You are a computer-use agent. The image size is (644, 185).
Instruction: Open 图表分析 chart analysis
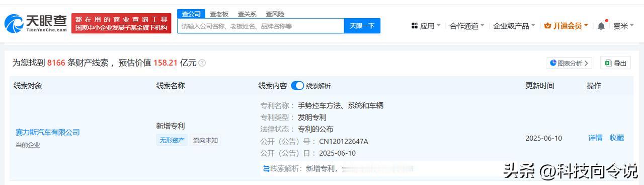point(569,63)
